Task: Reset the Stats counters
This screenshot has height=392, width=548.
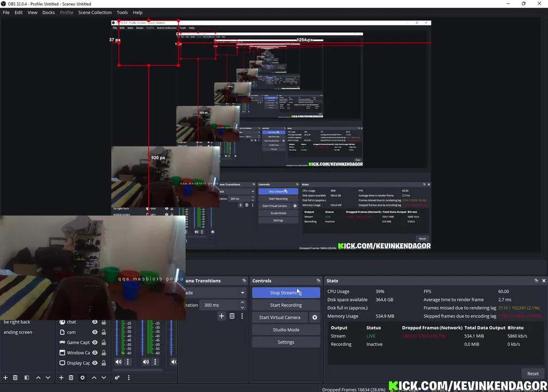Action: (533, 373)
